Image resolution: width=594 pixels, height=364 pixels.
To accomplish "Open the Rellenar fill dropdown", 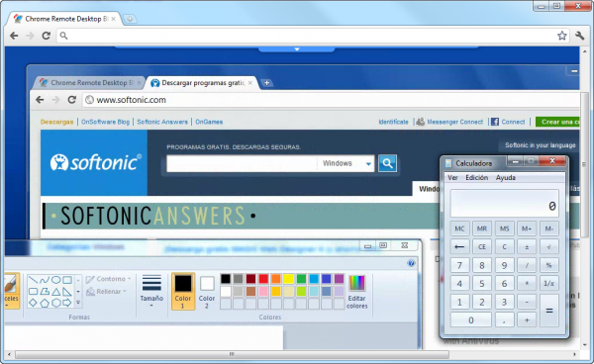I will pos(106,292).
